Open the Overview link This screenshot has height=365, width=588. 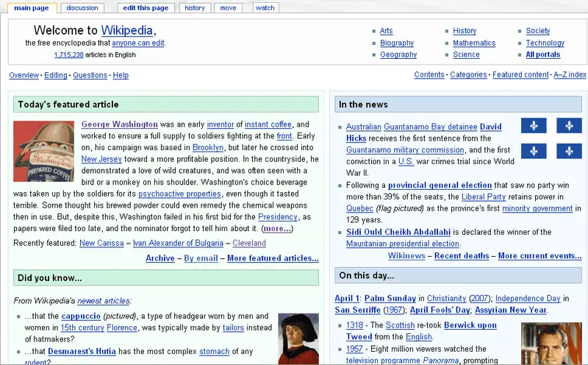click(24, 75)
